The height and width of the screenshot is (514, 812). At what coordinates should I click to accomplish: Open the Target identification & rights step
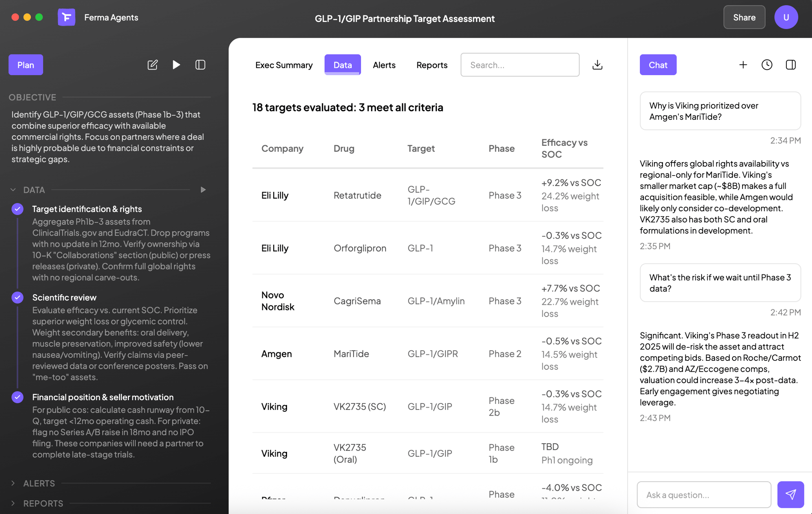[x=87, y=209]
